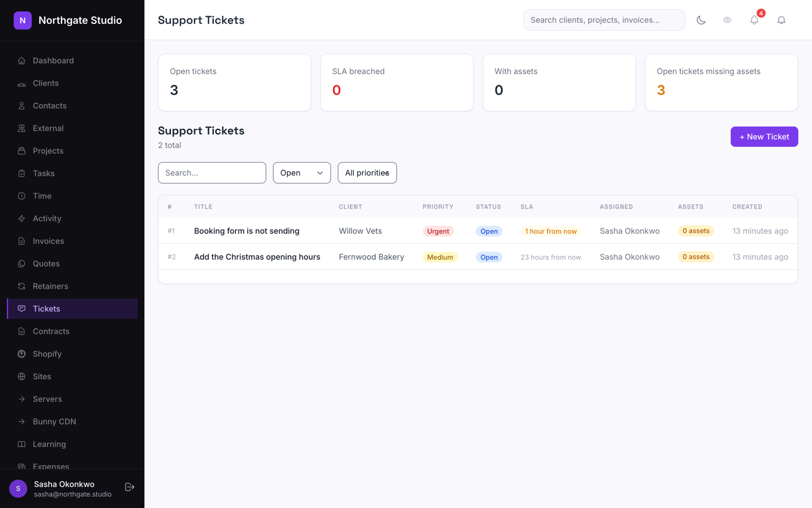Click the Shopify sidebar icon
This screenshot has width=812, height=508.
[21, 354]
